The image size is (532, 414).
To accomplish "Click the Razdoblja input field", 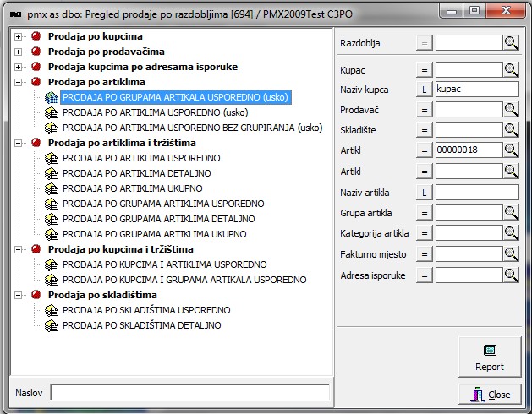I will pos(469,43).
